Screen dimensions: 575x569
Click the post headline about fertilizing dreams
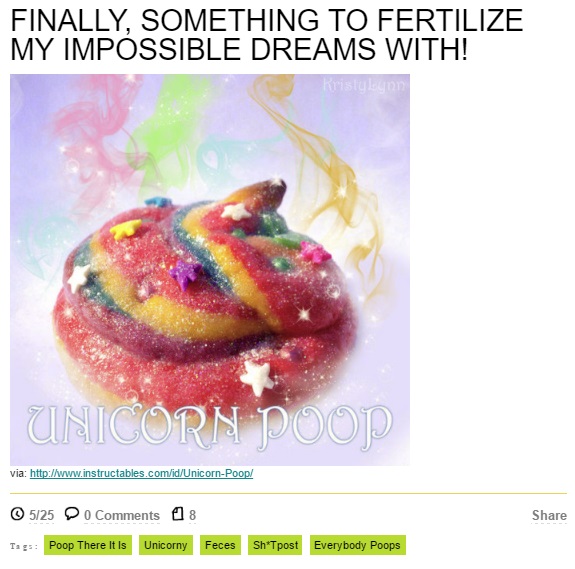click(267, 34)
